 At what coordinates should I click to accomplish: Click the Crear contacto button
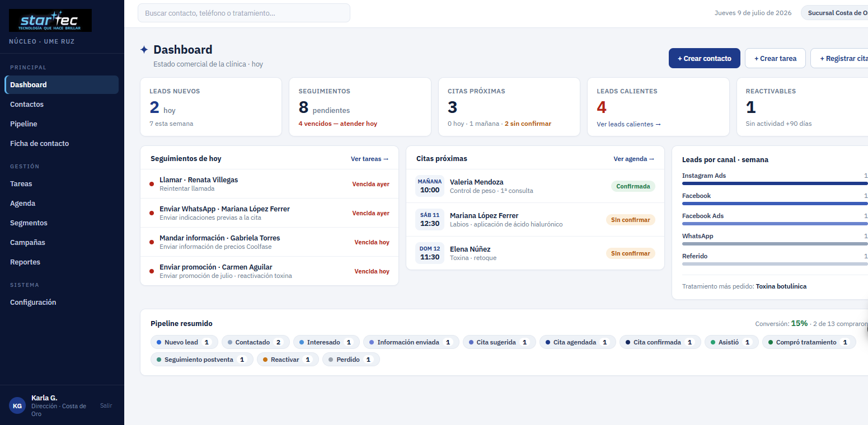[705, 58]
